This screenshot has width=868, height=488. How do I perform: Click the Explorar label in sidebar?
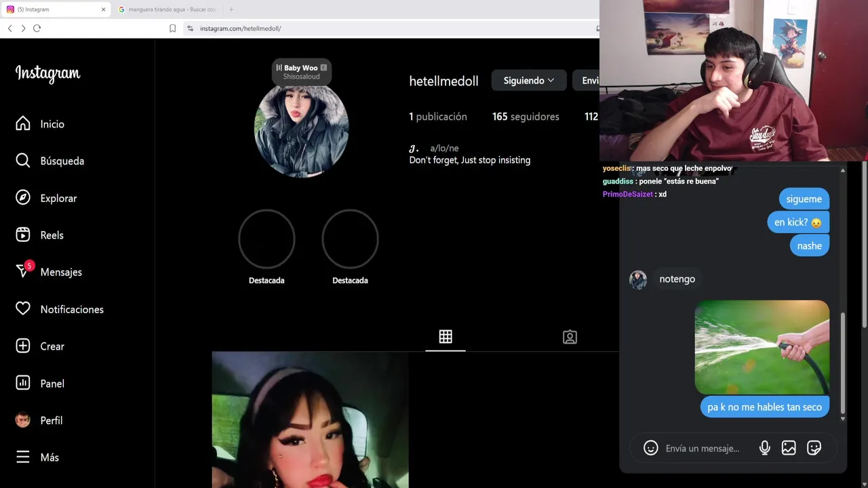[x=58, y=198]
